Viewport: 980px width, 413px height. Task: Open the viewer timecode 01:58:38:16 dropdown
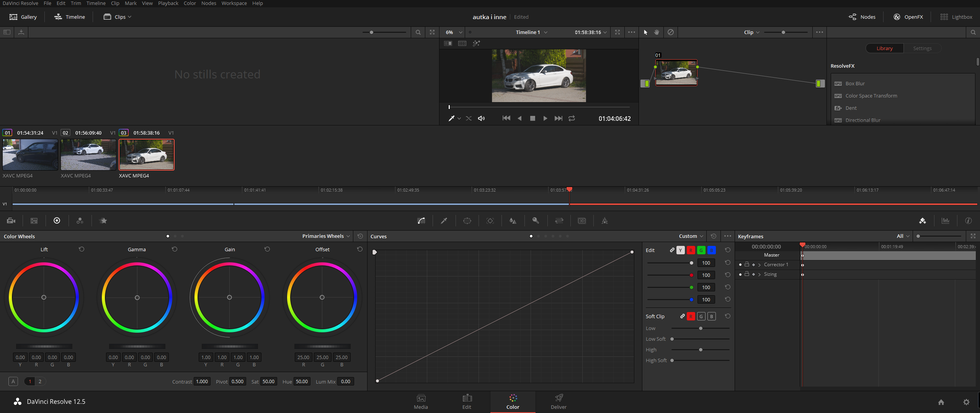[591, 33]
